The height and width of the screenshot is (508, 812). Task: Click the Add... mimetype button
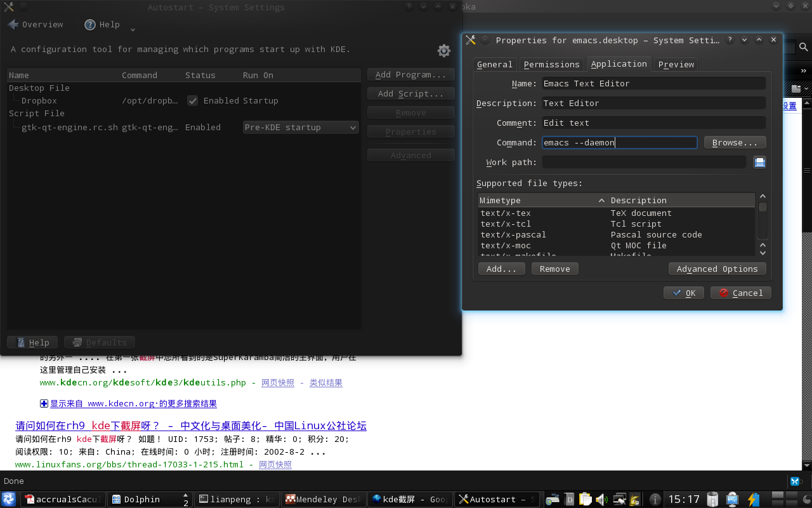[x=501, y=269]
